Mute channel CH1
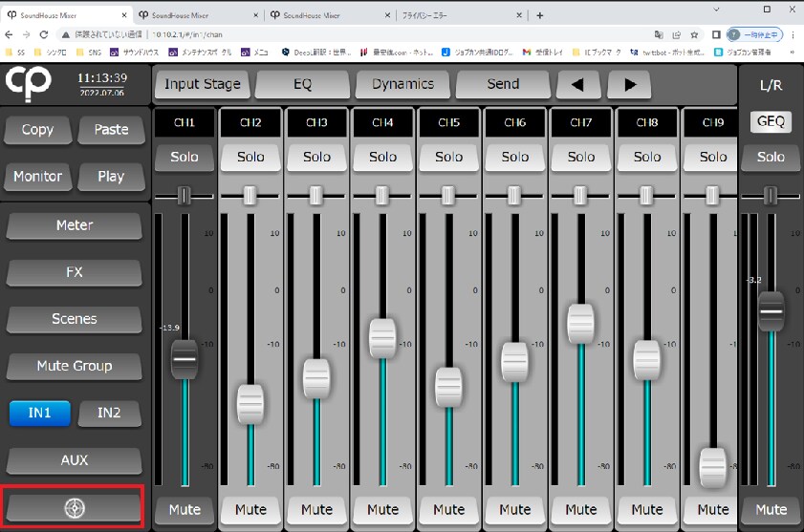 [x=185, y=509]
